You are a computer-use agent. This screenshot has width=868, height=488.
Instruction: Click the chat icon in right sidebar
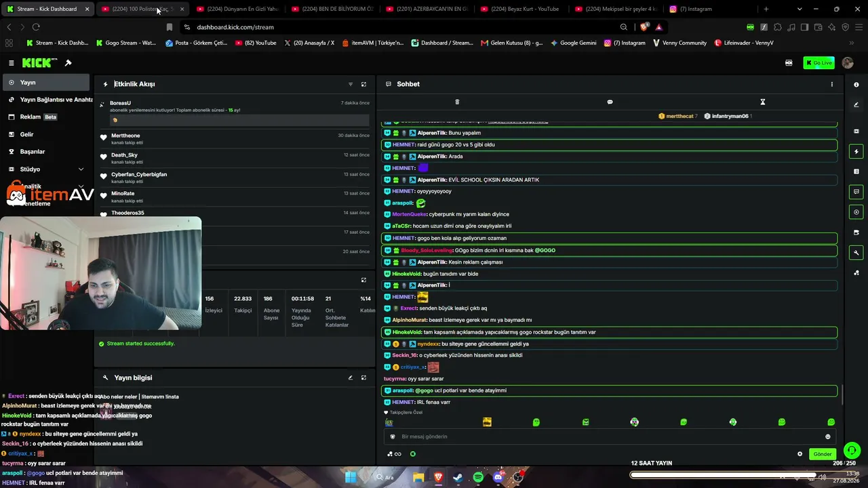[x=856, y=192]
